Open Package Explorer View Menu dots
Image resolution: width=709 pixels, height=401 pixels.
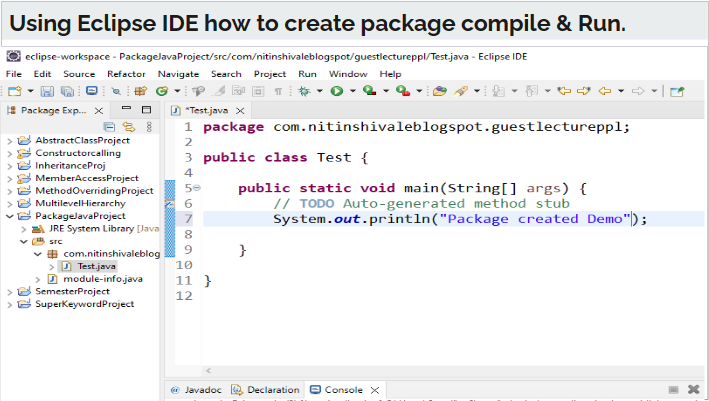[x=149, y=127]
